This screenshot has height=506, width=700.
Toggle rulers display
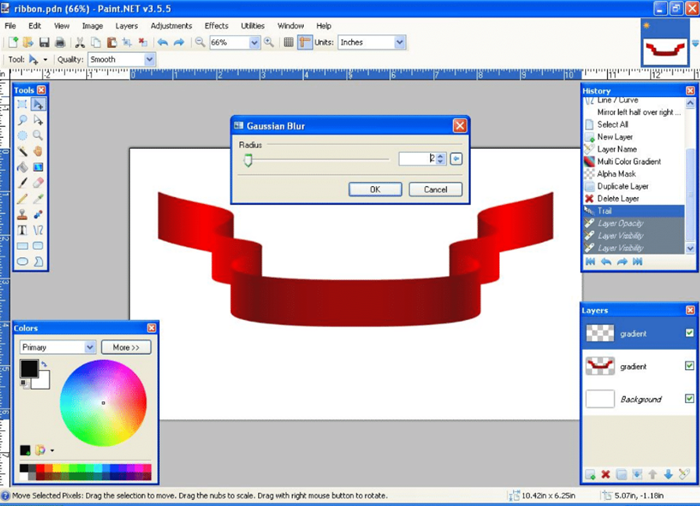click(x=304, y=42)
